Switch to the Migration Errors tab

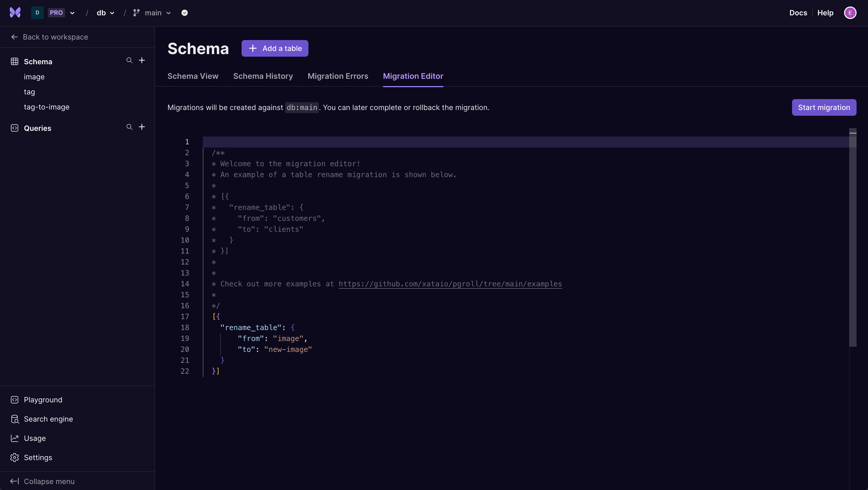tap(338, 76)
